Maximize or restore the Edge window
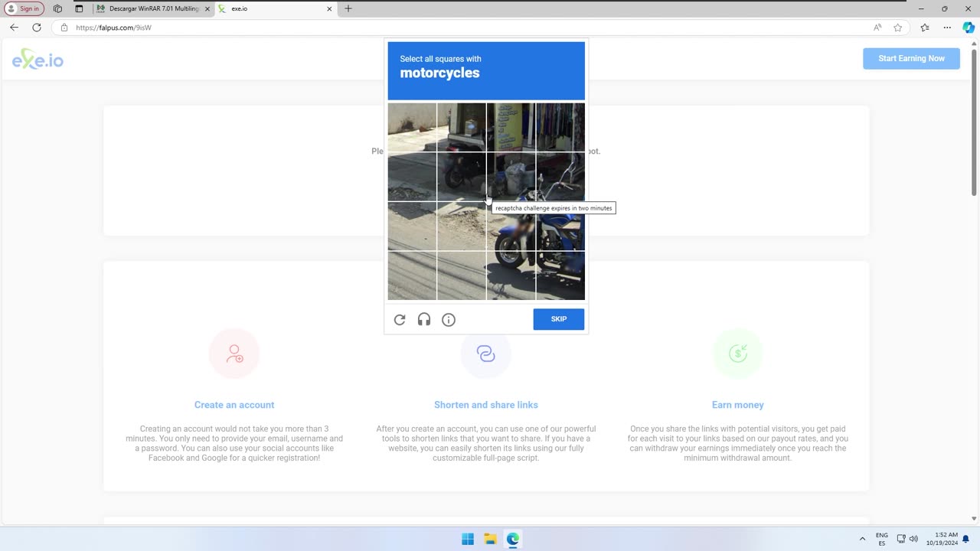 tap(945, 8)
